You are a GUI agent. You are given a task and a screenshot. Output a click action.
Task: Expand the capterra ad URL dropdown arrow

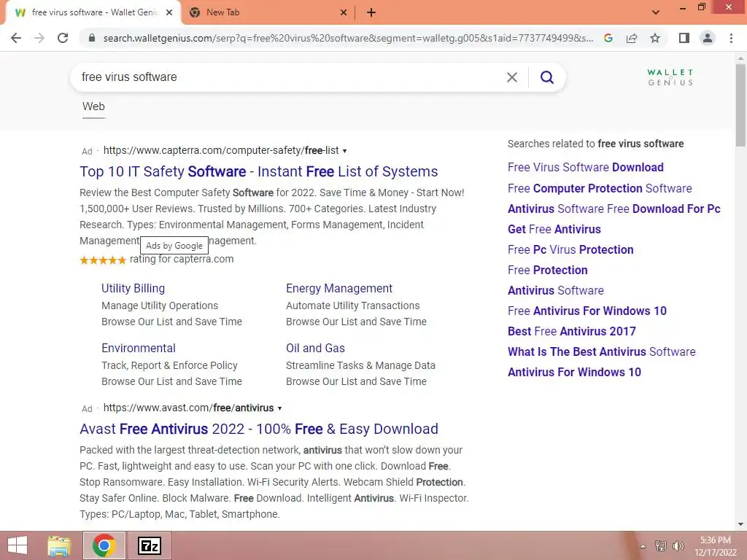[x=344, y=151]
